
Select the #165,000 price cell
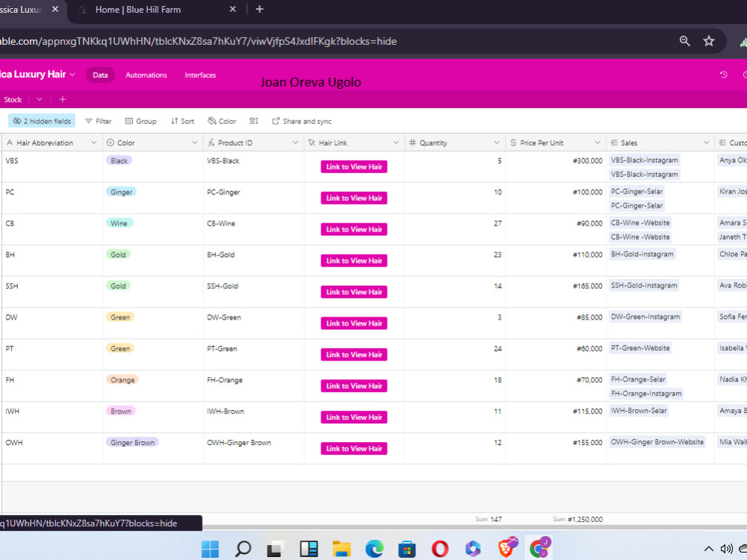point(556,292)
